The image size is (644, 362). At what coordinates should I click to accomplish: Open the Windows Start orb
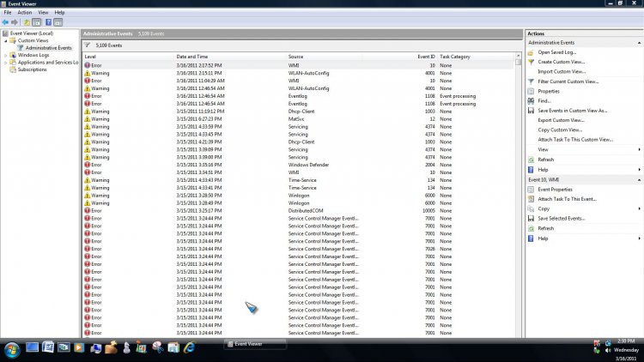pos(12,350)
